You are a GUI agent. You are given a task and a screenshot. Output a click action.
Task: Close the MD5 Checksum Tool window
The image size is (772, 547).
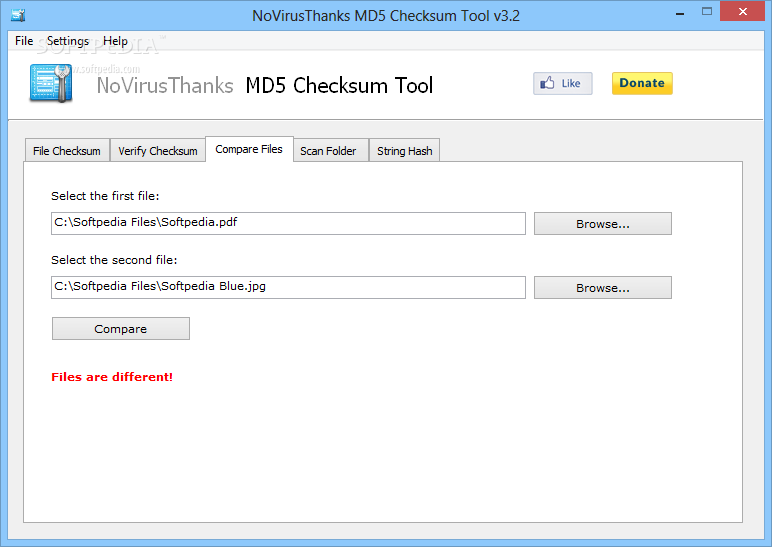pos(742,11)
